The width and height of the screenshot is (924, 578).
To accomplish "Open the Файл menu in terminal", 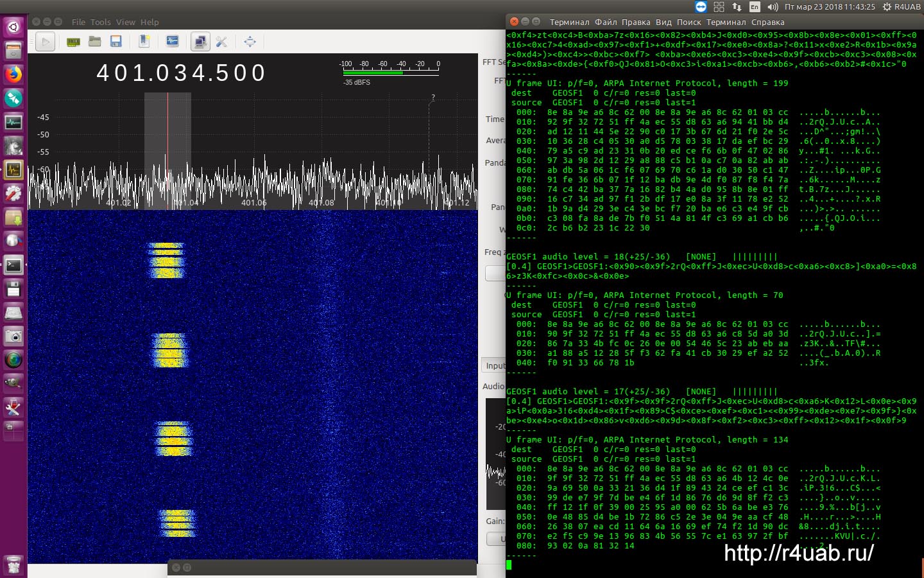I will coord(606,22).
